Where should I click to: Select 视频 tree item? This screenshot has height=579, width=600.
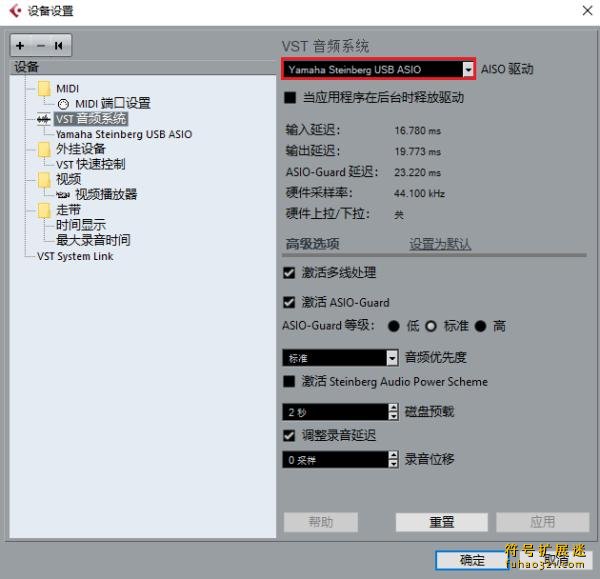[x=68, y=179]
